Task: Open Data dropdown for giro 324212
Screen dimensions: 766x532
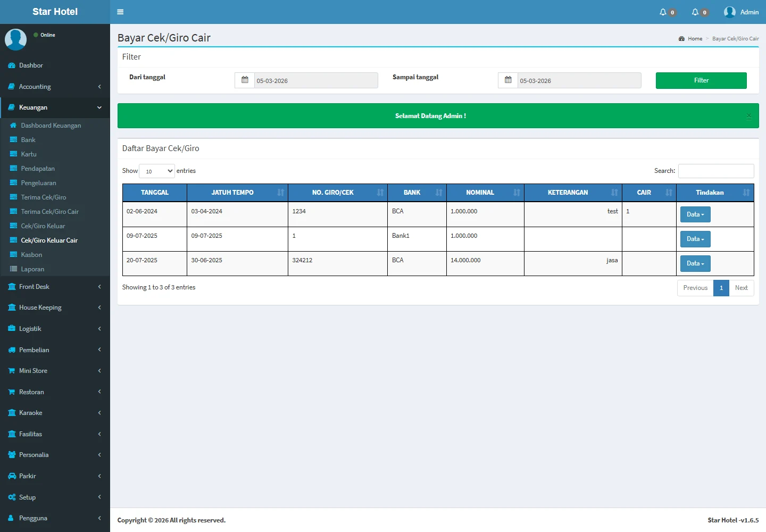Action: coord(695,263)
